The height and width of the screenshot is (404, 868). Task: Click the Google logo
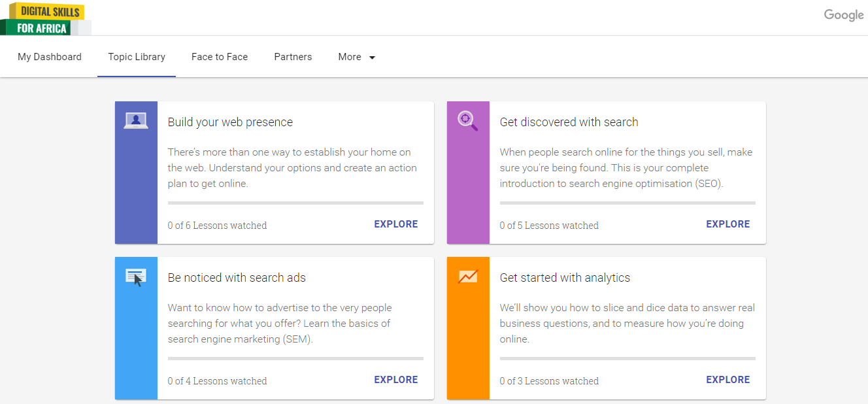(x=843, y=15)
